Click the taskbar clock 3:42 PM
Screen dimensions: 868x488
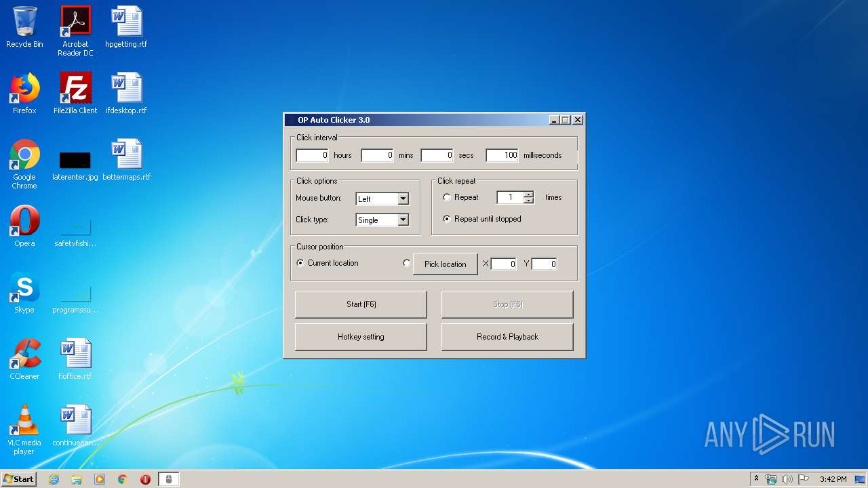(833, 479)
